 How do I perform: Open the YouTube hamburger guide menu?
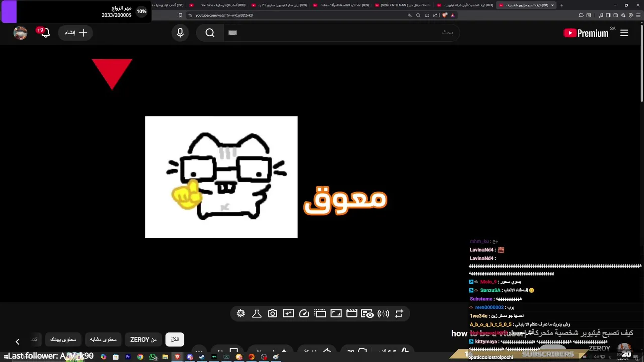(624, 33)
